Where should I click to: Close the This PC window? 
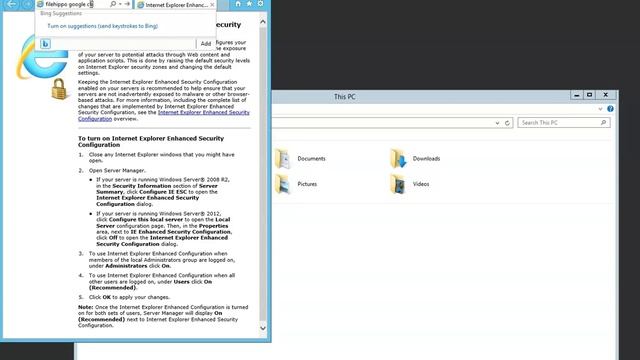[606, 95]
